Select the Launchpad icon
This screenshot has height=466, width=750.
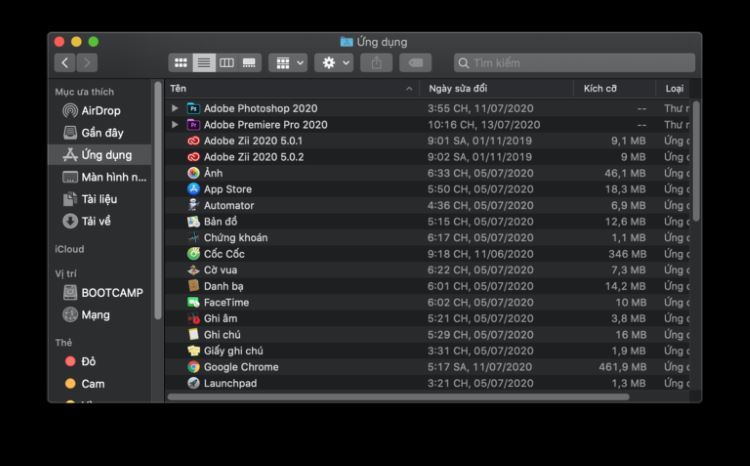coord(193,383)
